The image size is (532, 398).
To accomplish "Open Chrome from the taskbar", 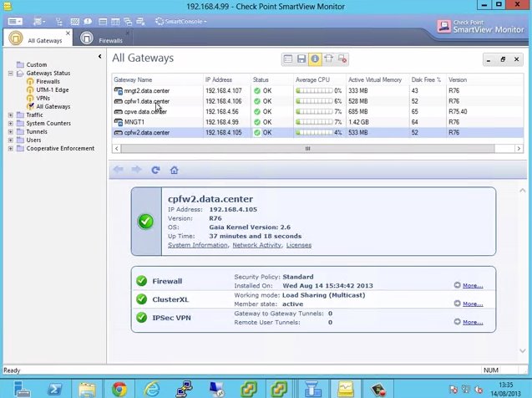I will [x=119, y=389].
